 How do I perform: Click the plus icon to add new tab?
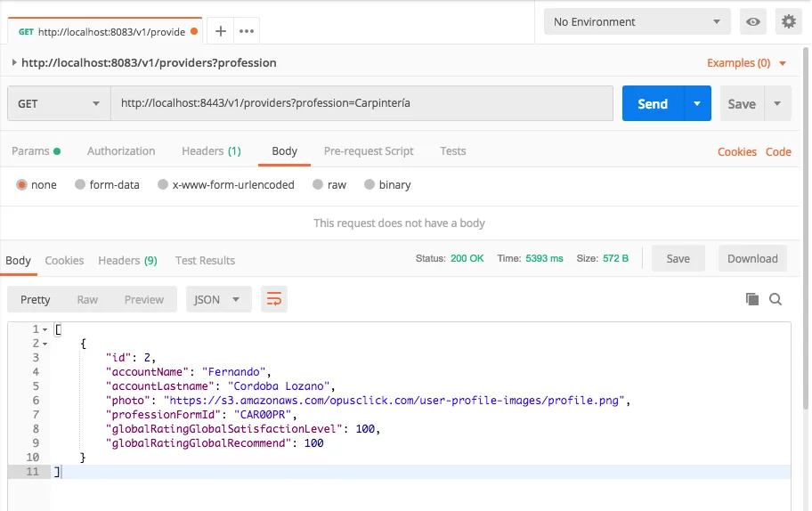(x=221, y=31)
